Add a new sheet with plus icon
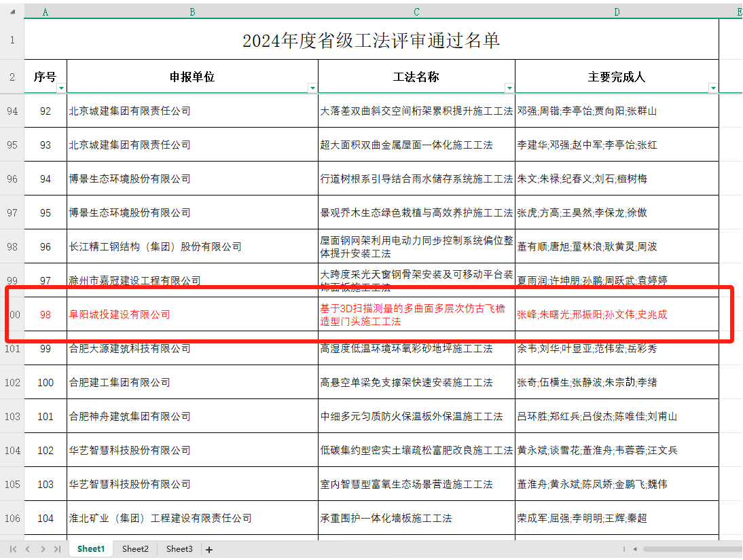The height and width of the screenshot is (560, 743). pos(209,549)
